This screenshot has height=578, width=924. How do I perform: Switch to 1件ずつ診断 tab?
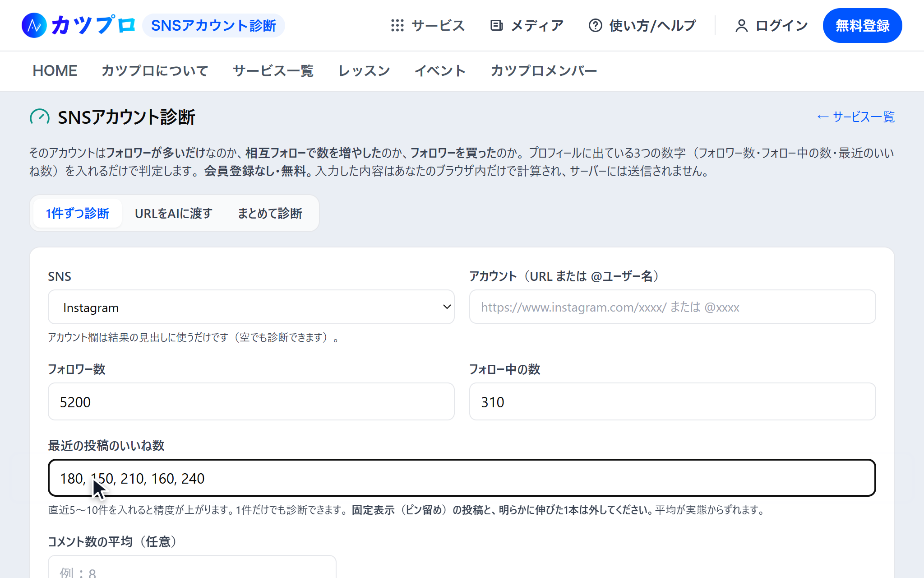click(78, 213)
